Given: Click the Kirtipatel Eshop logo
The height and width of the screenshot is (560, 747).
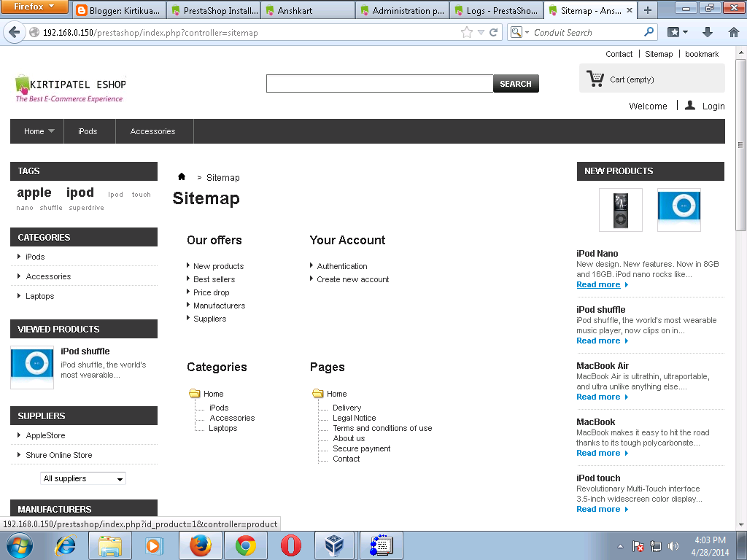Looking at the screenshot, I should click(x=71, y=88).
